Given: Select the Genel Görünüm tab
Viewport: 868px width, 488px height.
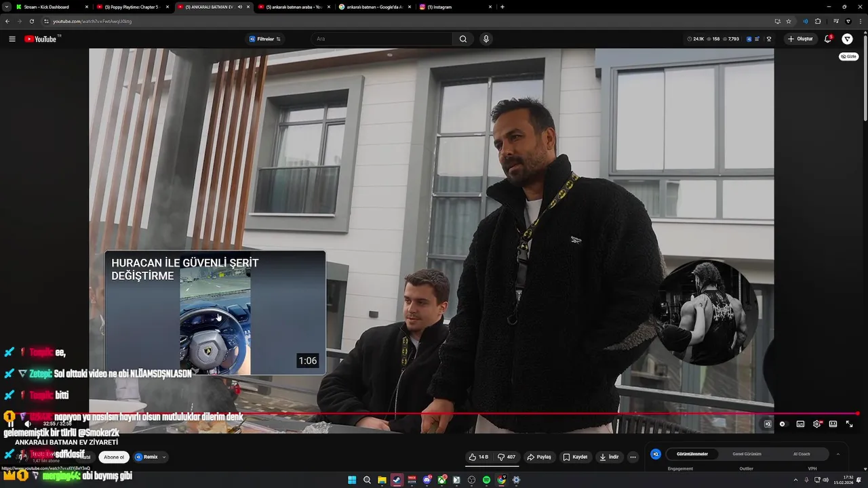Looking at the screenshot, I should (x=747, y=454).
